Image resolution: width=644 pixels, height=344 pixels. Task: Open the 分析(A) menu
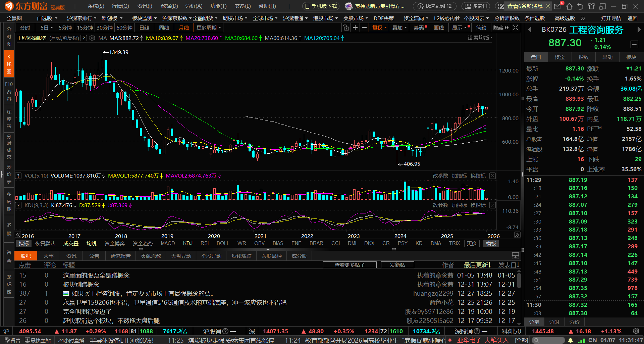[x=194, y=6]
